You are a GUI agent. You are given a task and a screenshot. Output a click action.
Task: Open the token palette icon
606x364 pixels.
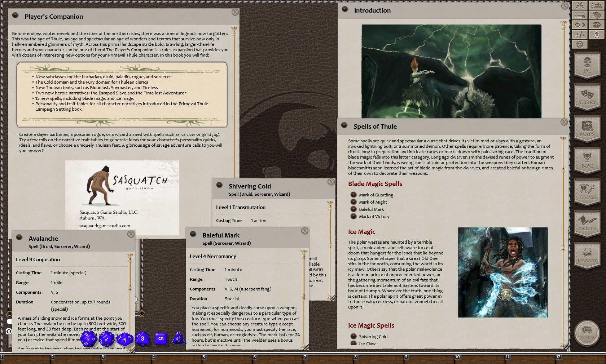[597, 25]
